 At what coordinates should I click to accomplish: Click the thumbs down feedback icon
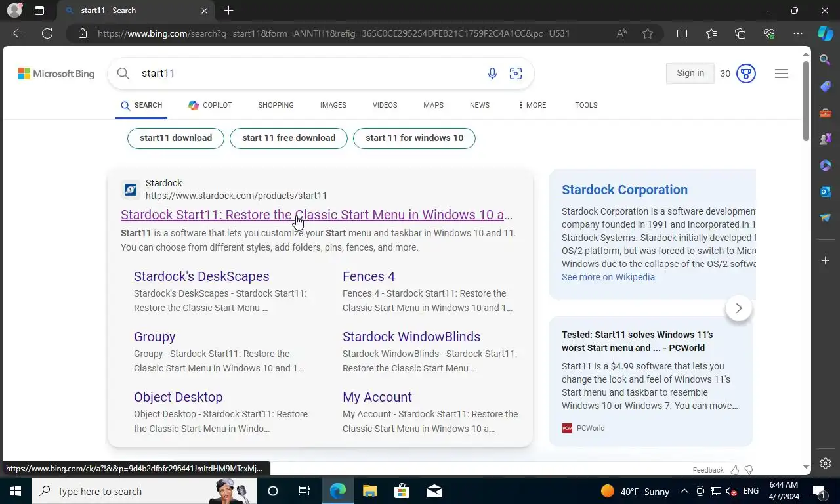(x=749, y=470)
